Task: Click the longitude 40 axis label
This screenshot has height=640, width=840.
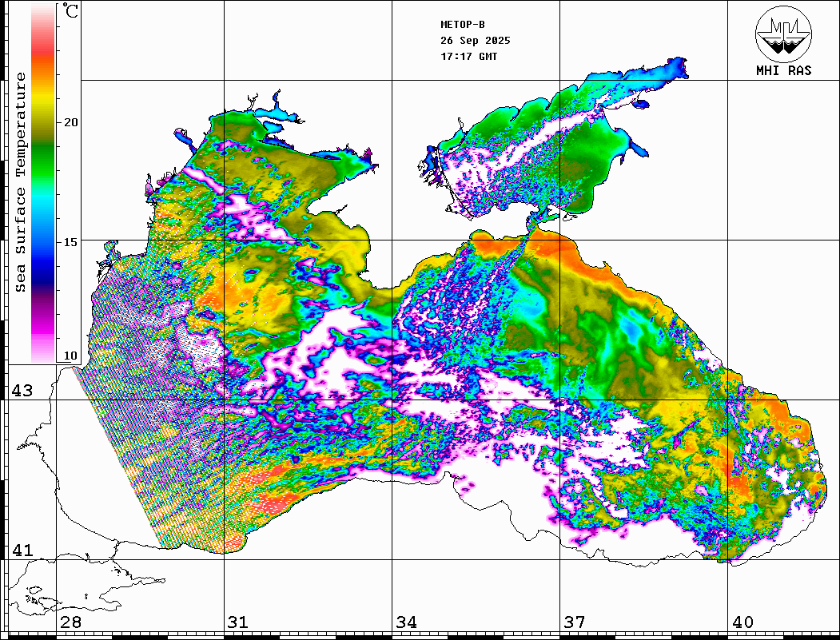Action: (x=742, y=622)
